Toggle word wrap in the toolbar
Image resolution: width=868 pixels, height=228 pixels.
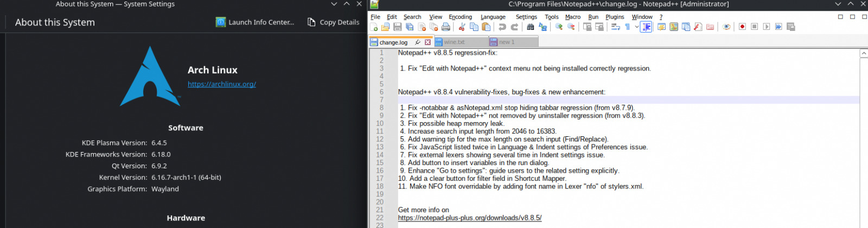tap(615, 27)
